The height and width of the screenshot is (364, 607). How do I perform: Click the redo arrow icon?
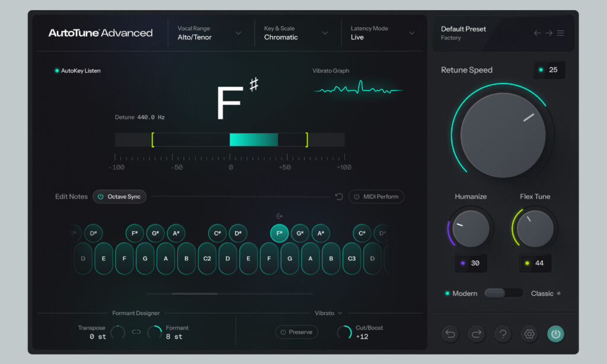point(477,334)
